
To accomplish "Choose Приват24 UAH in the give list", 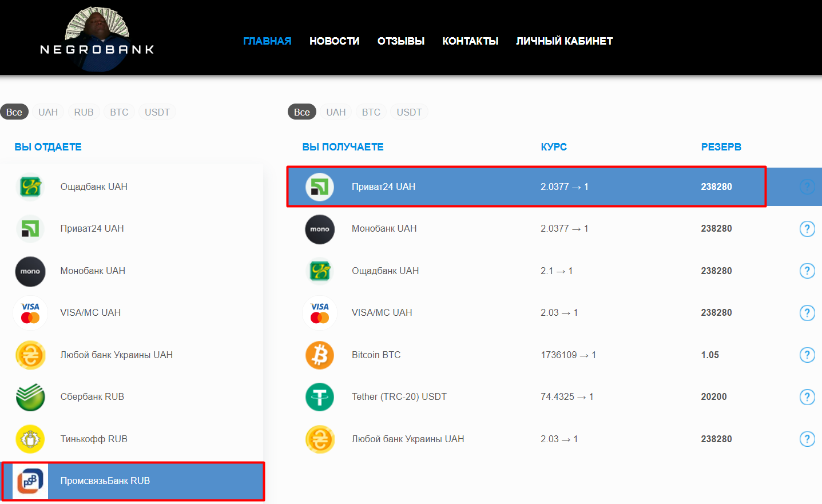I will click(132, 229).
